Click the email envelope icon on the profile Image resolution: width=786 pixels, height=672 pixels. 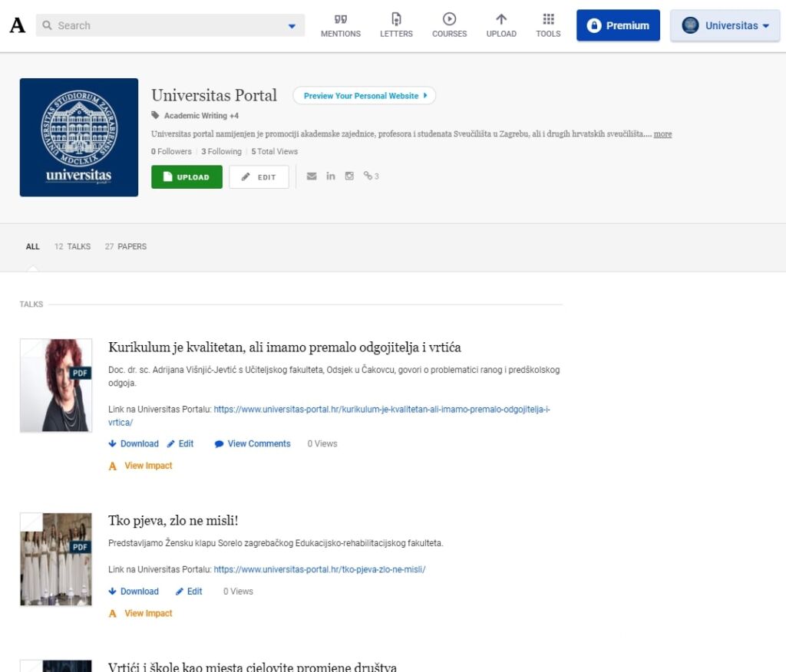312,176
